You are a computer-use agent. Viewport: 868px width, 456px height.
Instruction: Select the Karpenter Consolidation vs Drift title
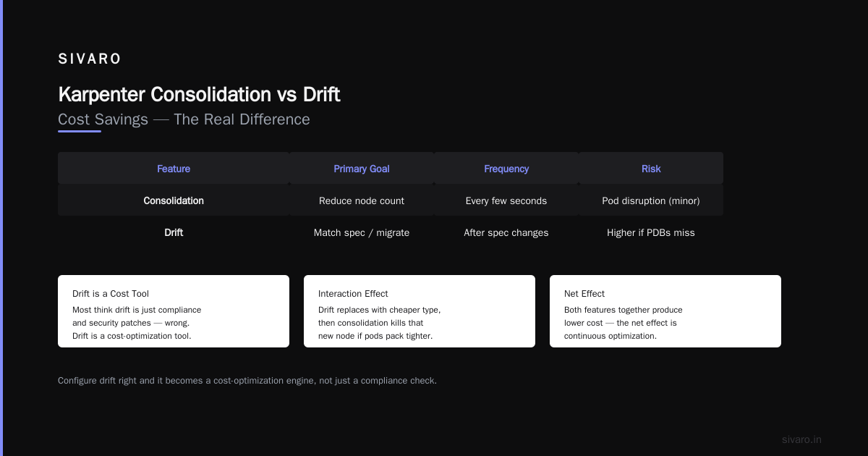[199, 94]
